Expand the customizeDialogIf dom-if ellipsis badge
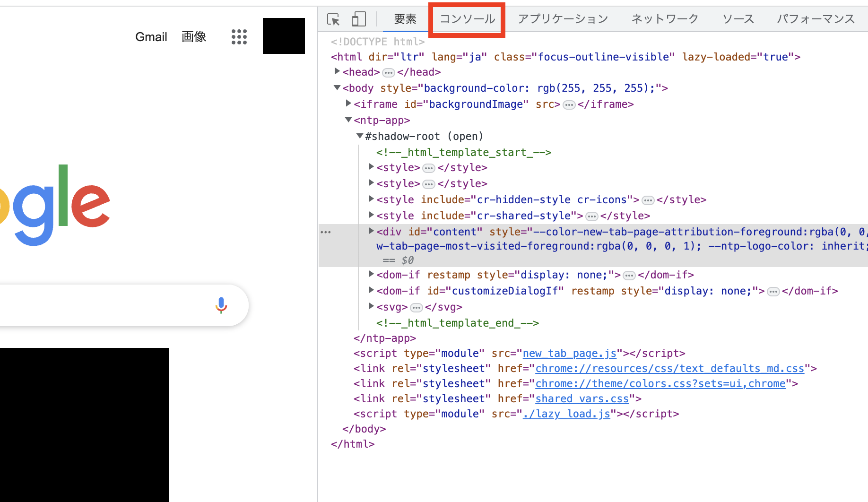The width and height of the screenshot is (868, 502). click(773, 292)
